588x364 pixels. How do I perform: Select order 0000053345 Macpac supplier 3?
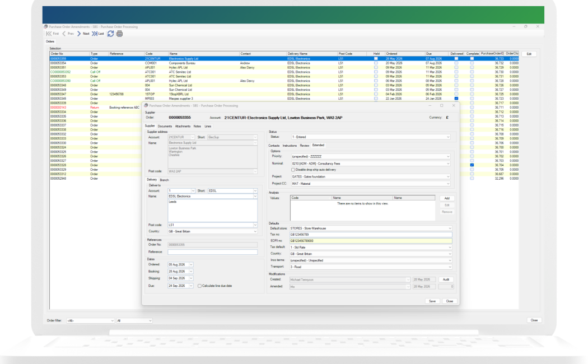[284, 99]
